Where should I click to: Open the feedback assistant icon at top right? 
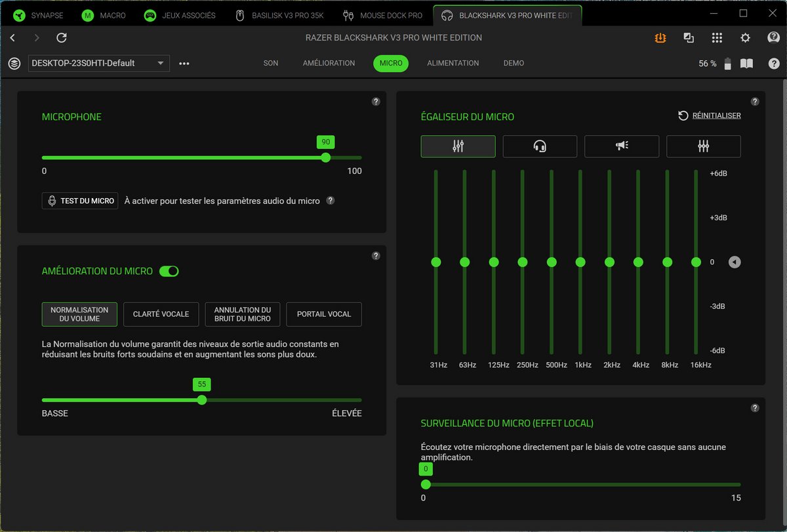[x=774, y=38]
